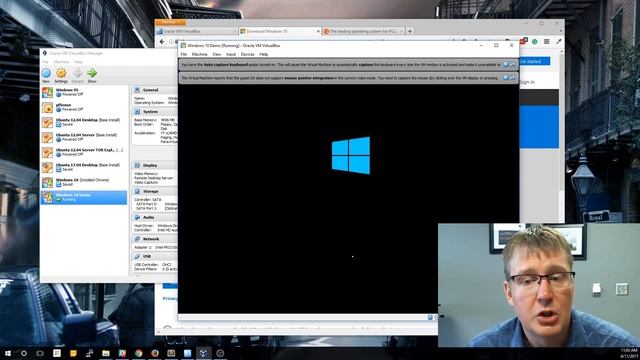Click the taskbar clock showing time
640x360 pixels.
[x=629, y=353]
